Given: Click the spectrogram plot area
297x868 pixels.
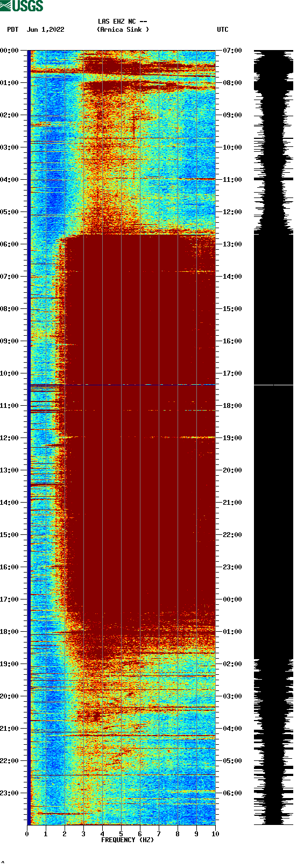Looking at the screenshot, I should point(121,437).
